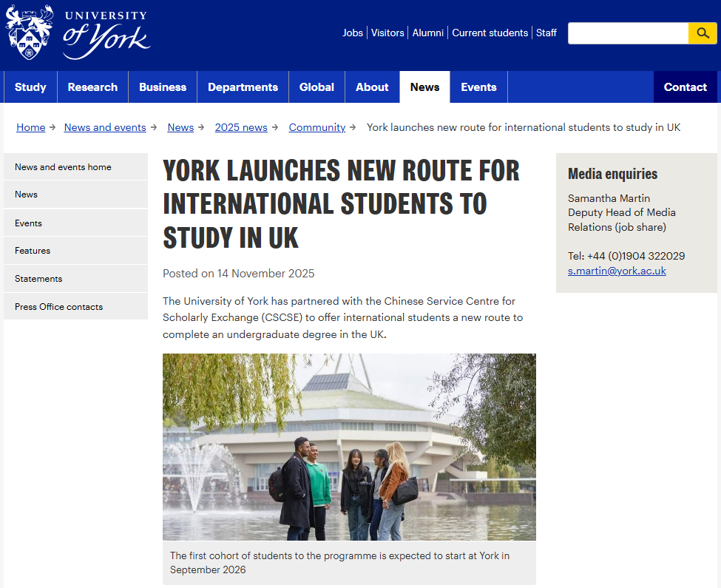Click inside the site search field

628,33
